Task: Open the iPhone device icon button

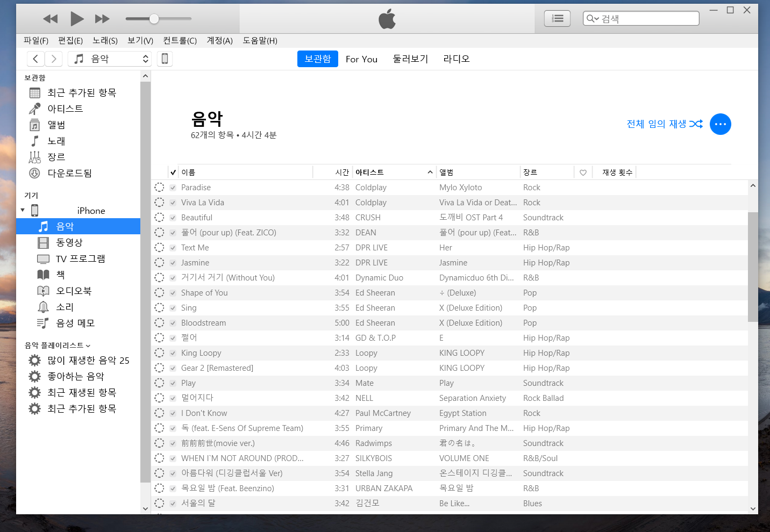Action: click(x=165, y=59)
